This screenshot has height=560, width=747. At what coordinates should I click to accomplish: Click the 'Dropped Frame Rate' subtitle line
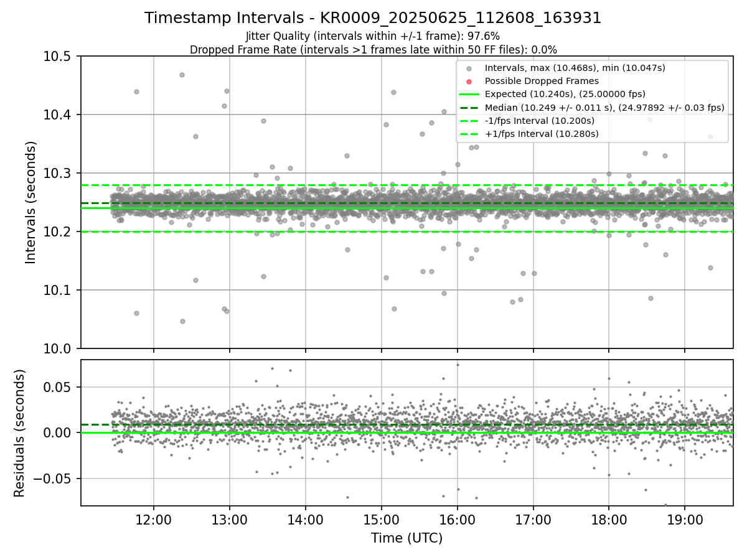(x=373, y=50)
